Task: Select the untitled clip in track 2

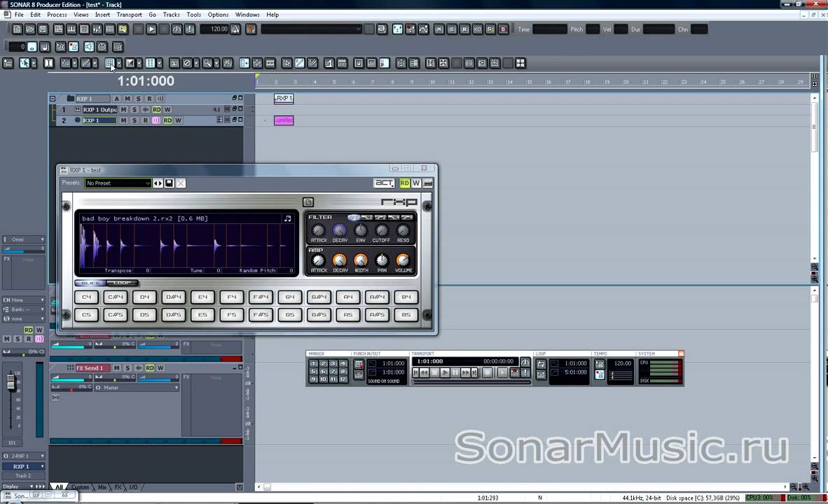Action: [284, 120]
